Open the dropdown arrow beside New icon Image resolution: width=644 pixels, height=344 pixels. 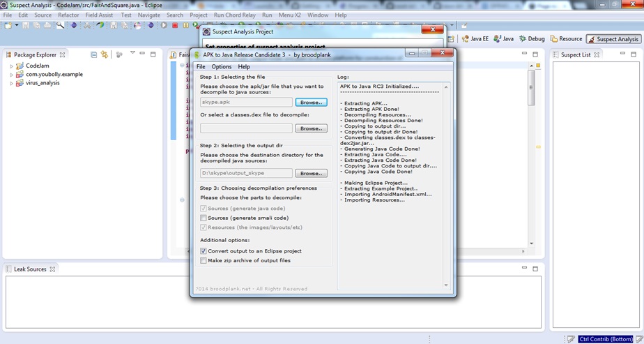(17, 25)
